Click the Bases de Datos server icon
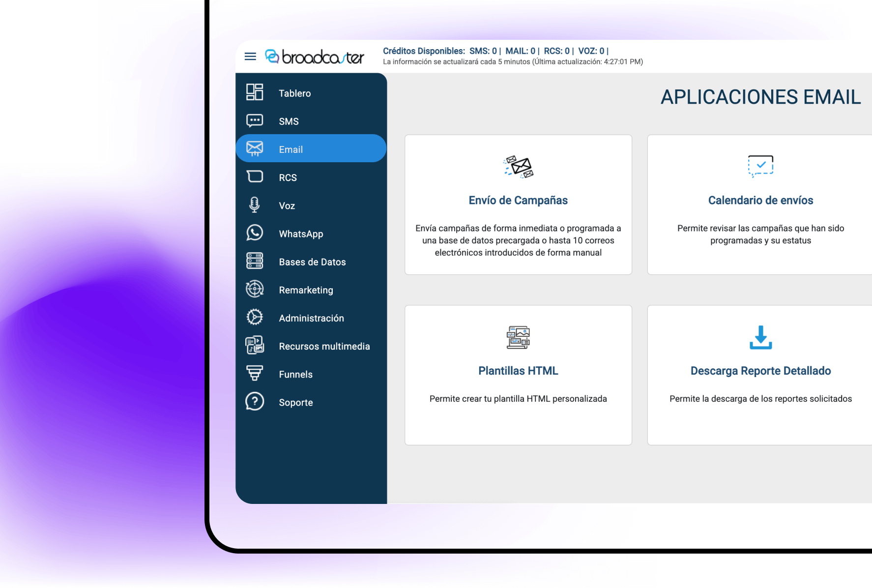This screenshot has height=588, width=872. click(x=255, y=261)
